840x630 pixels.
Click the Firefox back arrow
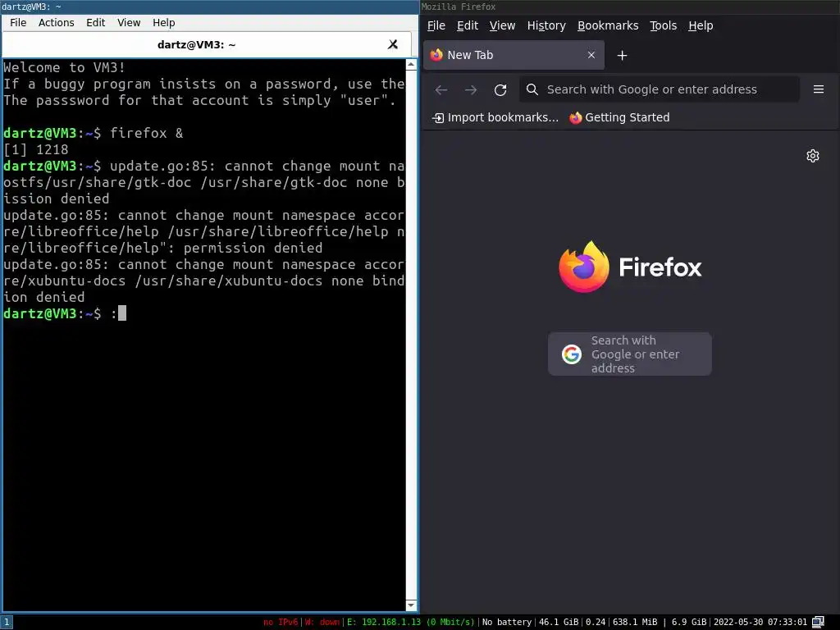click(441, 89)
